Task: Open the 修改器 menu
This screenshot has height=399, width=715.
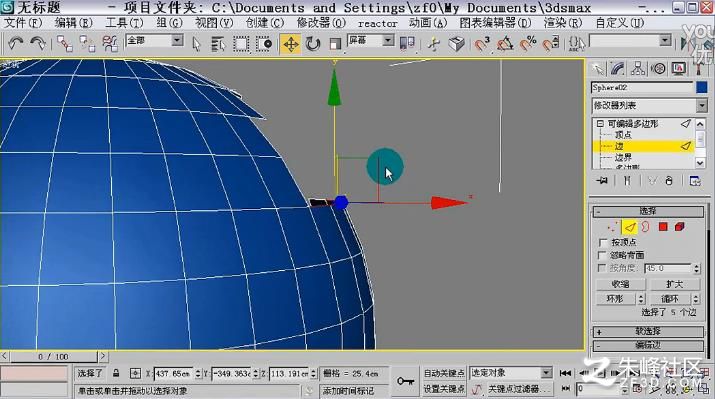Action: [321, 22]
